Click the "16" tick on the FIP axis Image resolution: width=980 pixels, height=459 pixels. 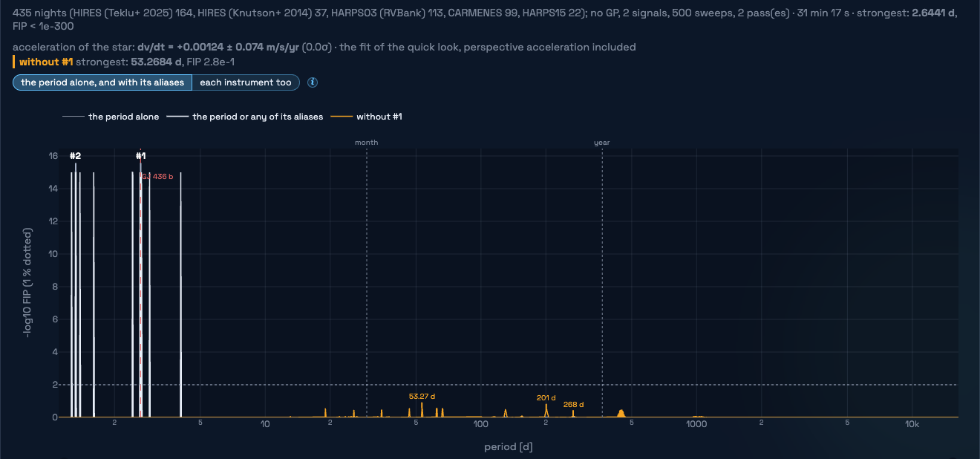coord(53,156)
